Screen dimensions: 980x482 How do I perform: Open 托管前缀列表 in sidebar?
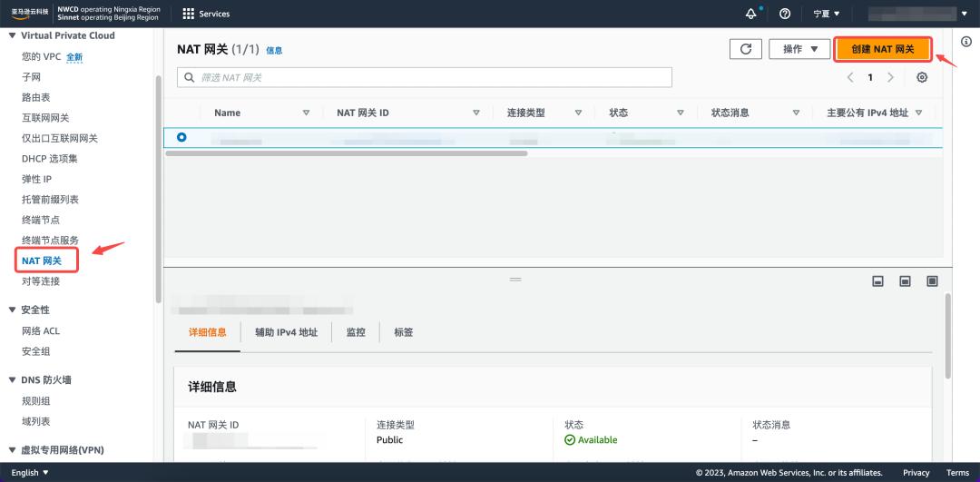pyautogui.click(x=50, y=200)
